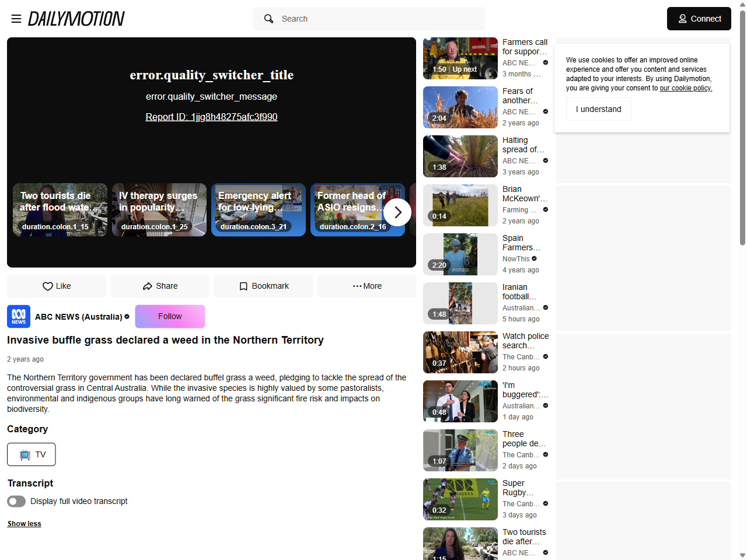Open the hamburger navigation menu
The height and width of the screenshot is (560, 747).
(16, 19)
